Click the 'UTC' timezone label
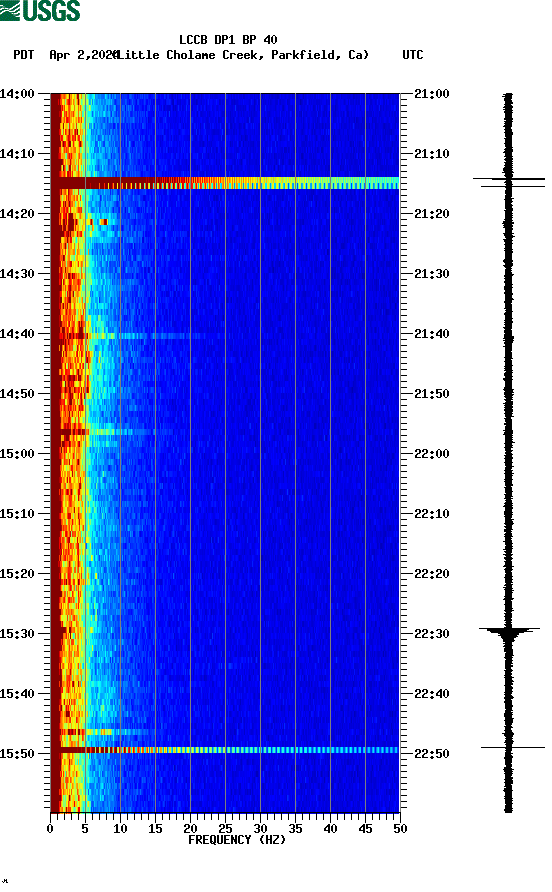 413,55
